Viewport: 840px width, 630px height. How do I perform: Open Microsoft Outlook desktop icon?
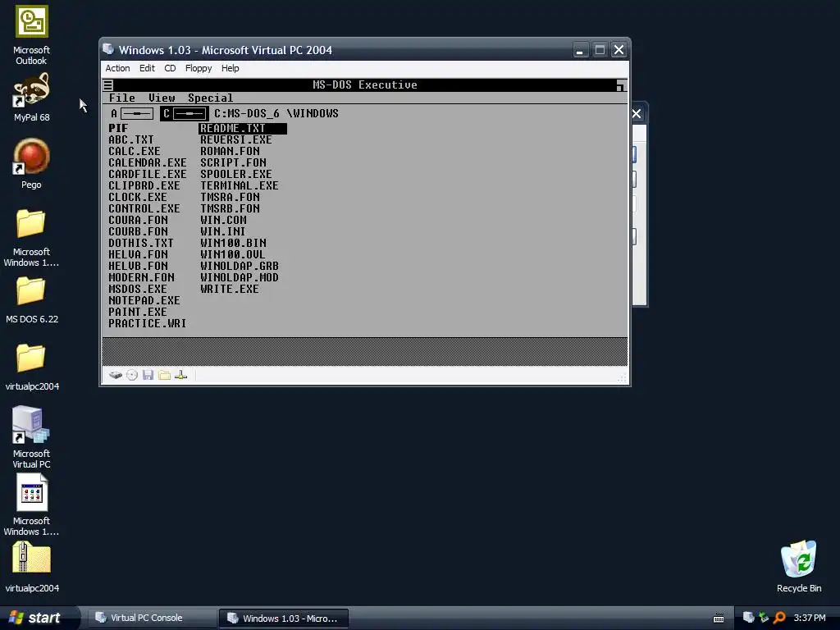click(32, 35)
